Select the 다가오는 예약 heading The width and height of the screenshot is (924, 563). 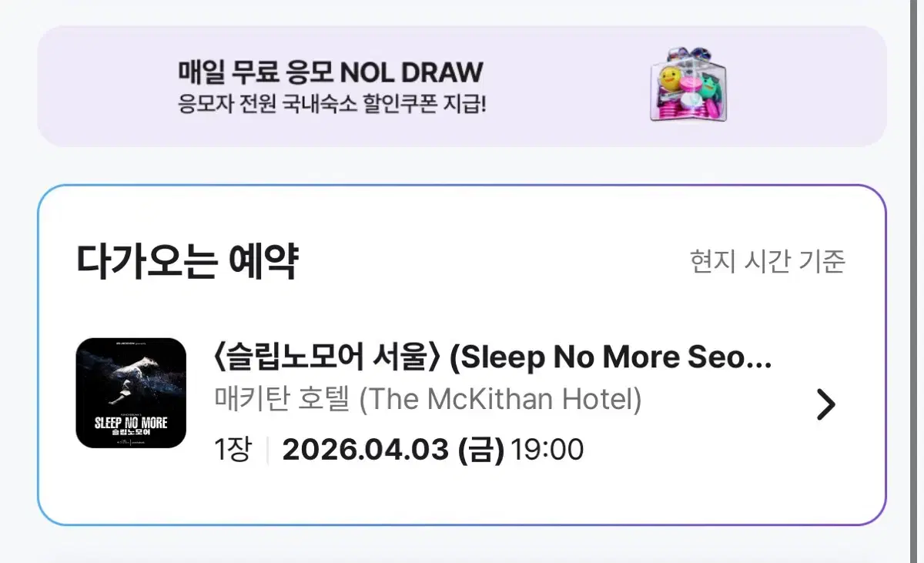click(187, 262)
